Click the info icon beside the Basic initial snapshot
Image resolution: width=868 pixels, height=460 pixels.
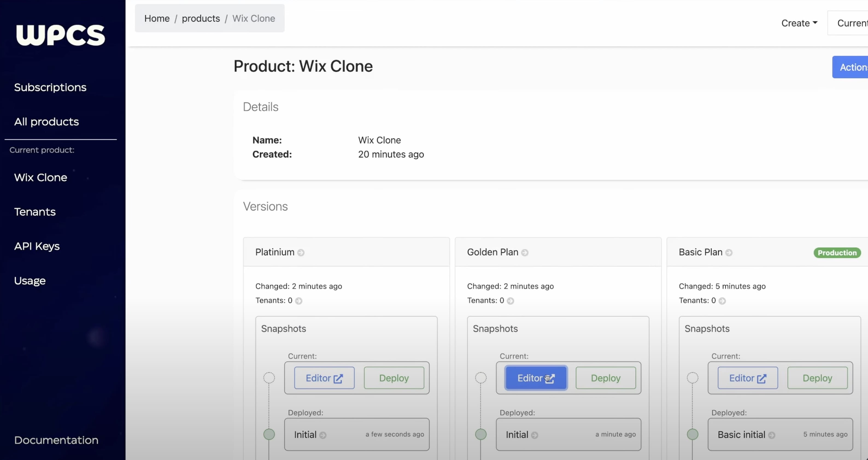(771, 435)
